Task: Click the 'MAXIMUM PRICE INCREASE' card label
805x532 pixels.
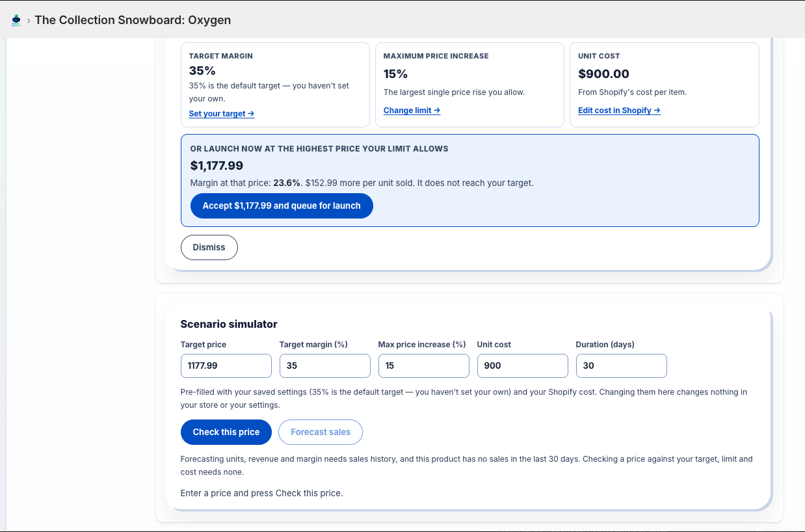Action: coord(436,56)
